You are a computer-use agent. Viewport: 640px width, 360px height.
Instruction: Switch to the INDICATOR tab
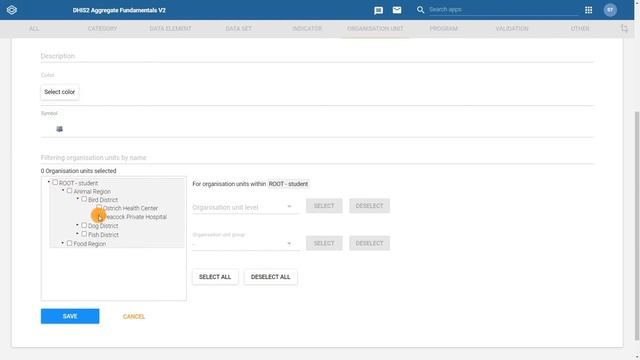(x=307, y=29)
